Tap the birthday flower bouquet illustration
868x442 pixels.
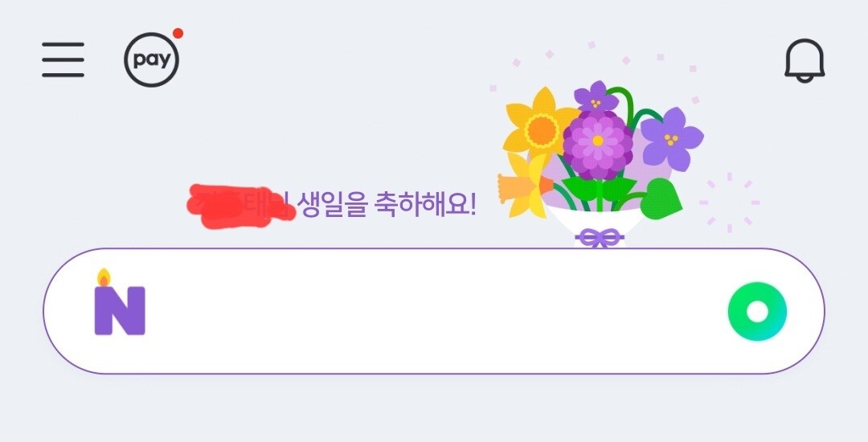pos(599,164)
